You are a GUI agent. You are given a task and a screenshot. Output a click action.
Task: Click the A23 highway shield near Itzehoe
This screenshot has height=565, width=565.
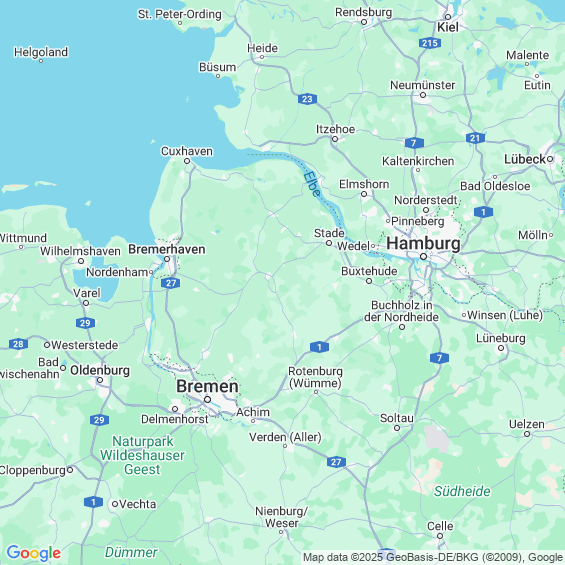307,99
